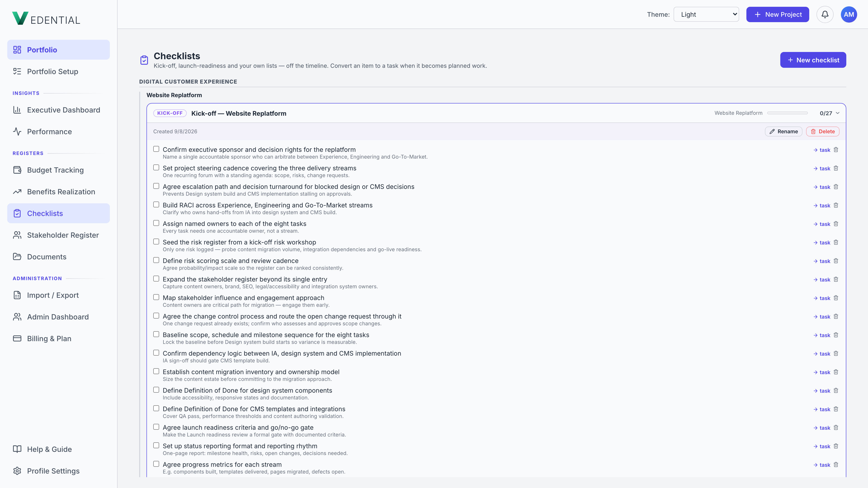Image resolution: width=868 pixels, height=488 pixels.
Task: Go to Portfolio Setup
Action: [x=59, y=71]
